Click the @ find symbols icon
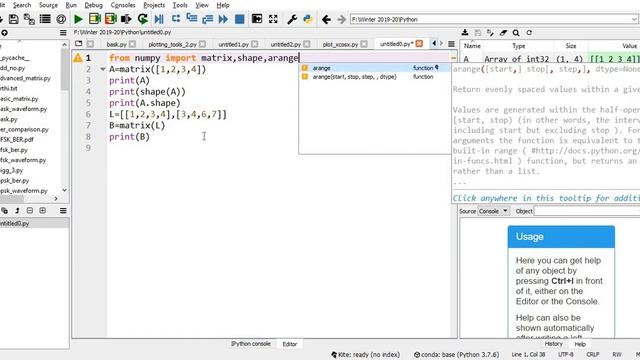The width and height of the screenshot is (640, 360). pyautogui.click(x=61, y=19)
